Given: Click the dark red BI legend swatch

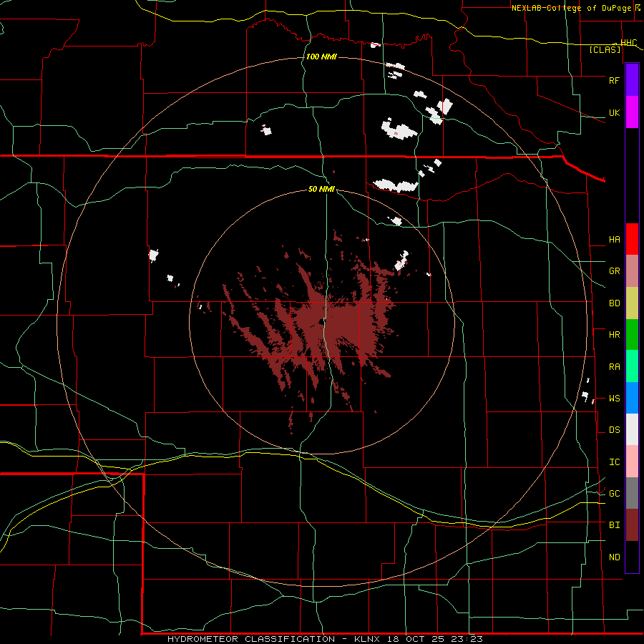Looking at the screenshot, I should (632, 525).
